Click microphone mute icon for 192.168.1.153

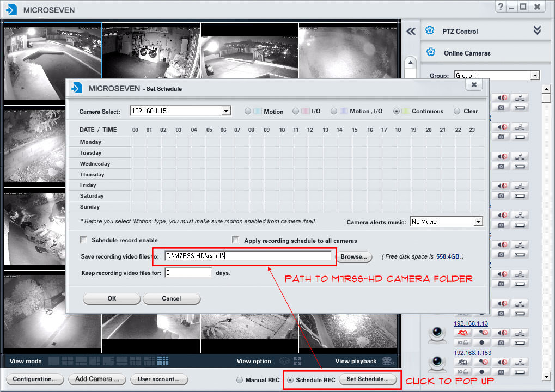pyautogui.click(x=481, y=362)
